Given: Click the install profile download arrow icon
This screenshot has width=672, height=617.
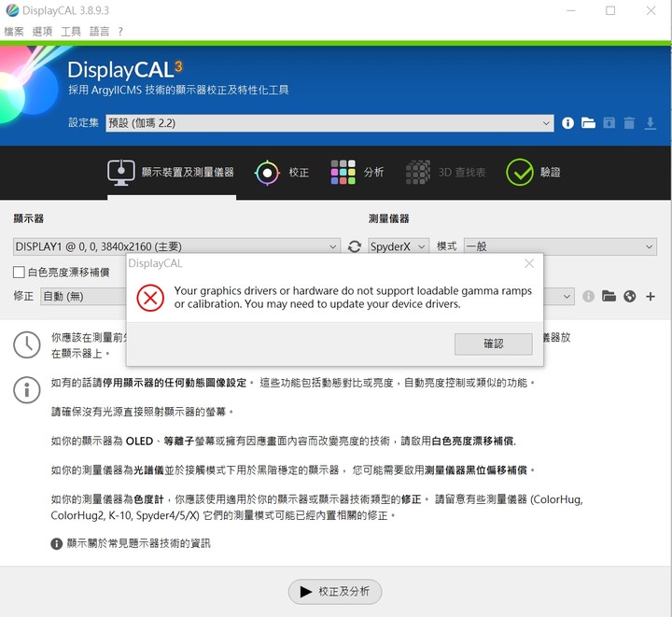Looking at the screenshot, I should [651, 123].
